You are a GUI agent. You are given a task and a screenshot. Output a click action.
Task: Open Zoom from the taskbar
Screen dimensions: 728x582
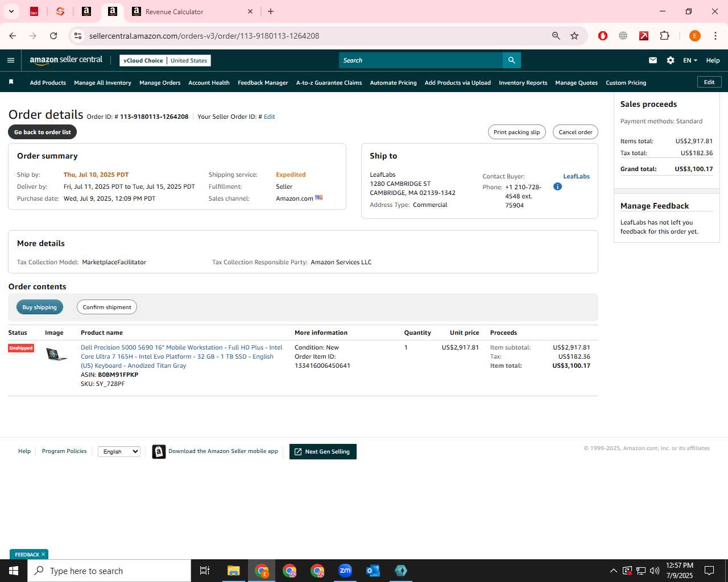point(345,571)
